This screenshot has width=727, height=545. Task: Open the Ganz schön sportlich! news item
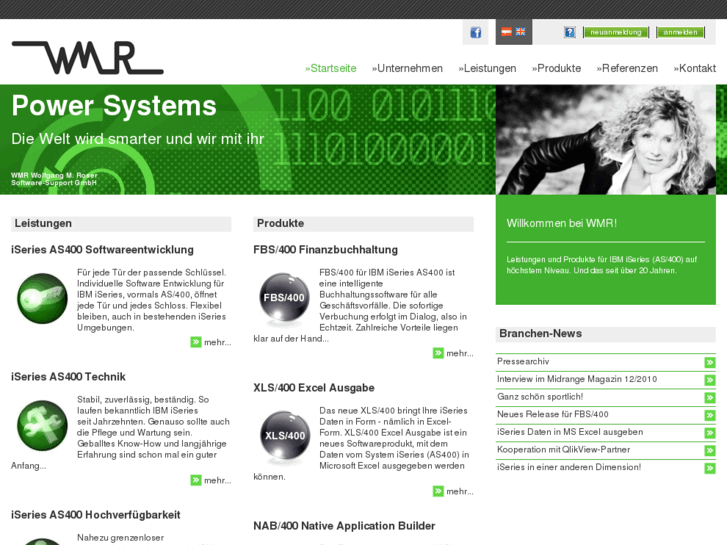pyautogui.click(x=540, y=397)
